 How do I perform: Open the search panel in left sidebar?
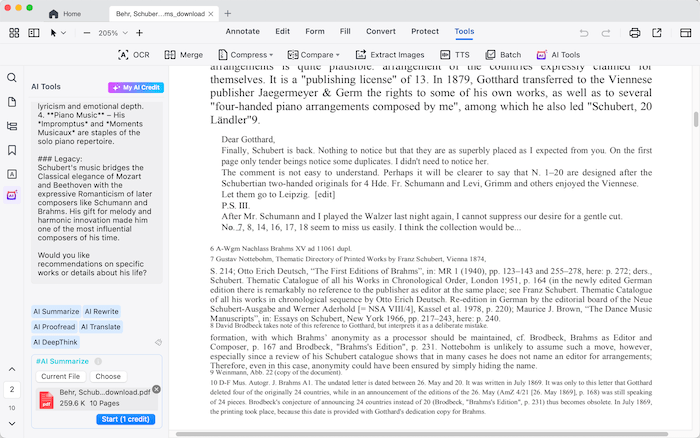(x=12, y=78)
